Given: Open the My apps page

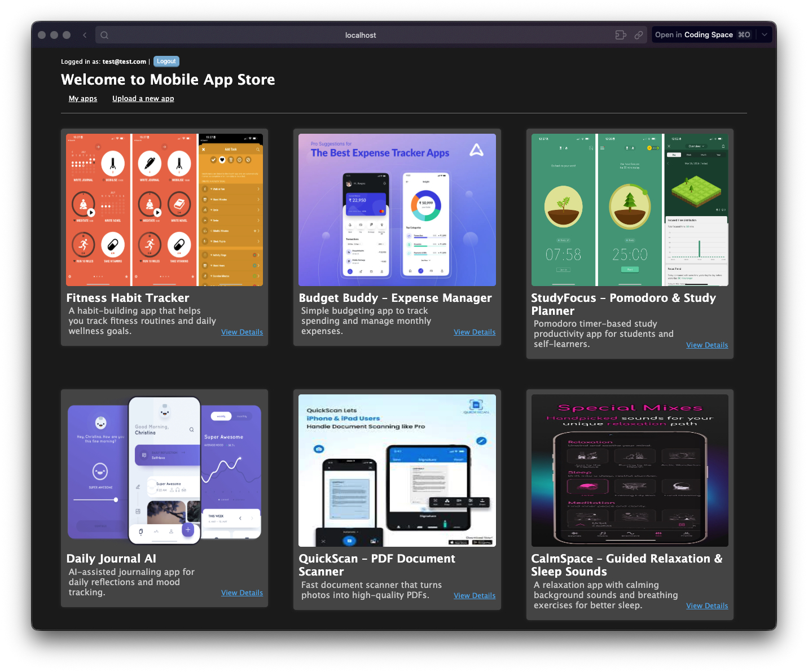Looking at the screenshot, I should (x=83, y=99).
